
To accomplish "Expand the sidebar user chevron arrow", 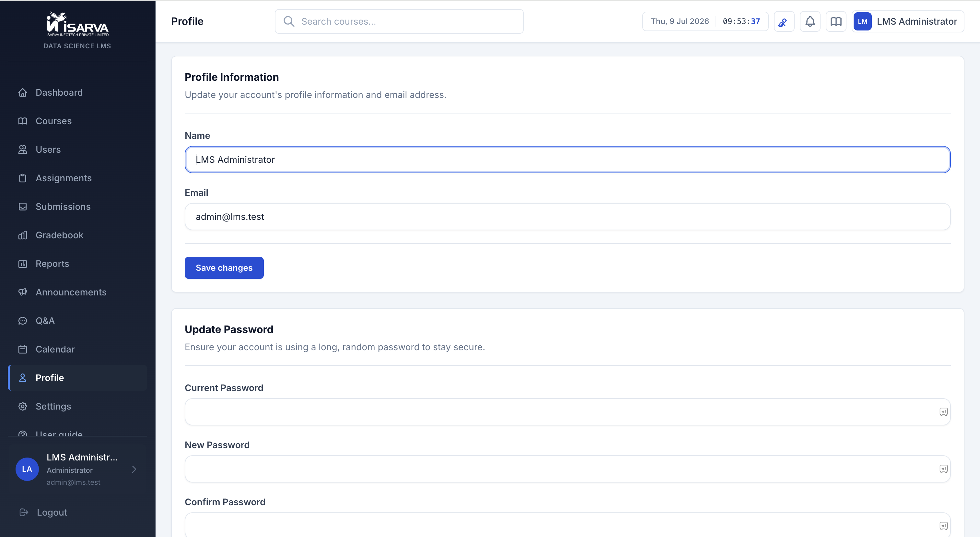I will [x=134, y=469].
